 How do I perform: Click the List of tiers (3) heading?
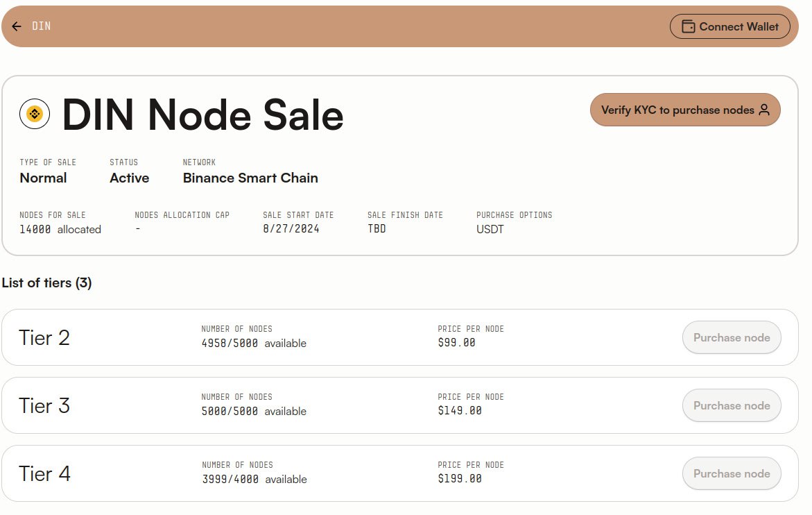coord(46,283)
